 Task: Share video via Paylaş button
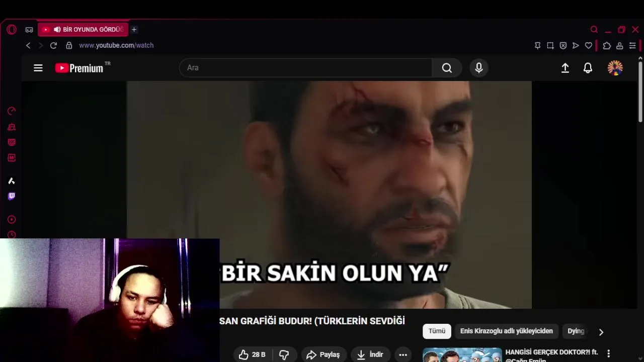(324, 355)
